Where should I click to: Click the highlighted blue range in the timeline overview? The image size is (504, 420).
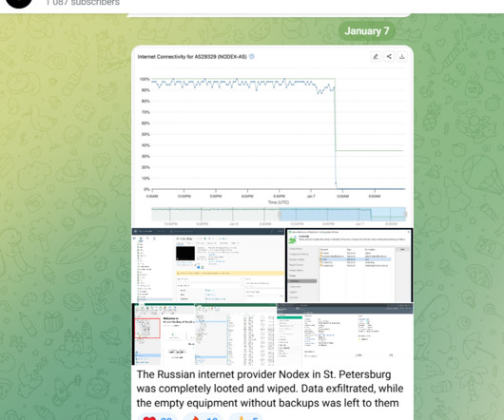[x=342, y=214]
